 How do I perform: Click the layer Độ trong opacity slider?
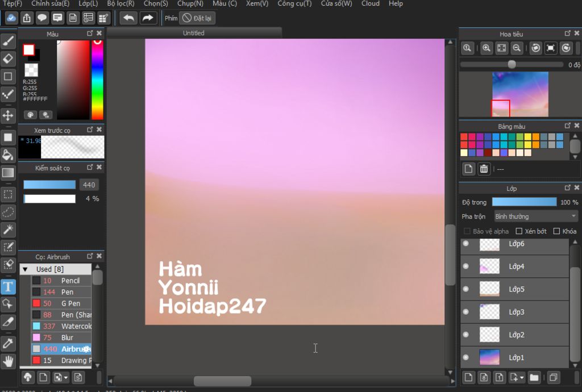tap(524, 202)
